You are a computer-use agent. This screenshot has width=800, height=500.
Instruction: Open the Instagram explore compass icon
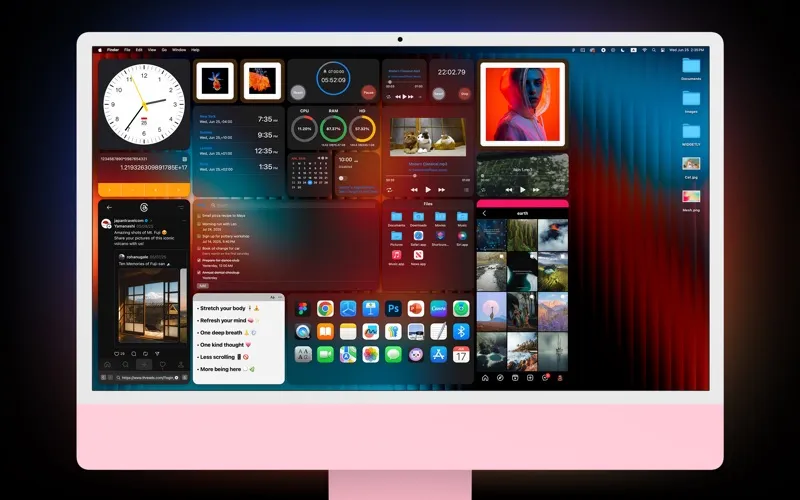500,378
